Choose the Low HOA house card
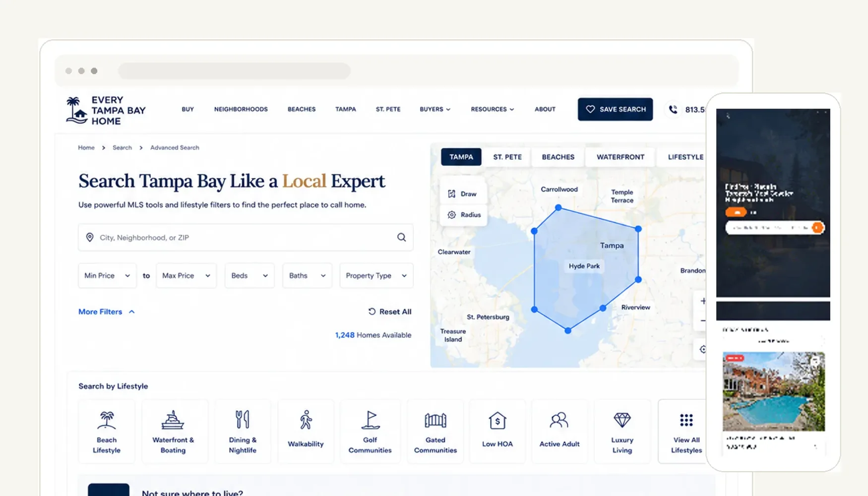Viewport: 868px width, 496px height. [x=497, y=431]
